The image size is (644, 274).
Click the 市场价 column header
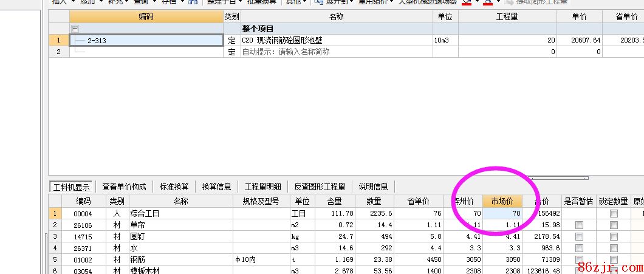pyautogui.click(x=502, y=202)
